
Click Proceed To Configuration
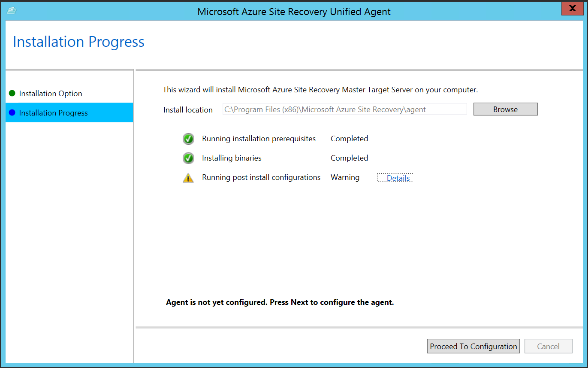point(473,347)
